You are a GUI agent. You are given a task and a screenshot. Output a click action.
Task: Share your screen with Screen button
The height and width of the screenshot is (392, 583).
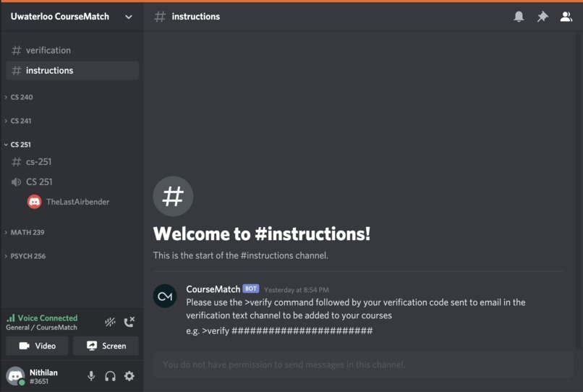coord(106,346)
